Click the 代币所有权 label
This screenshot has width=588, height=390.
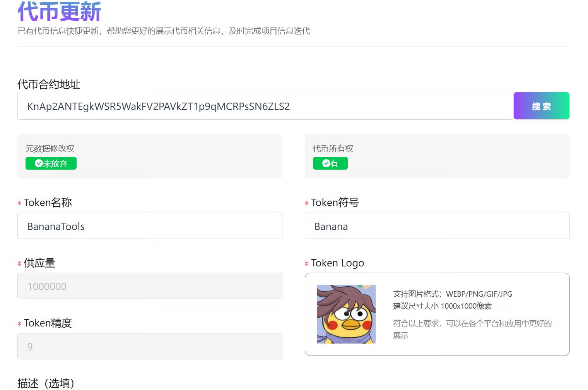click(333, 149)
